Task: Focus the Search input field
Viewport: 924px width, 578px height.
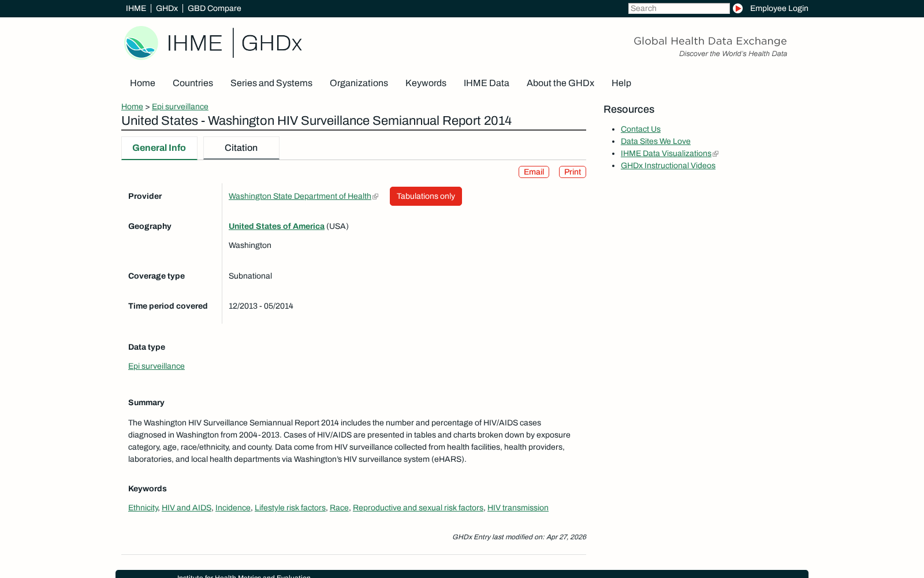Action: coord(679,9)
